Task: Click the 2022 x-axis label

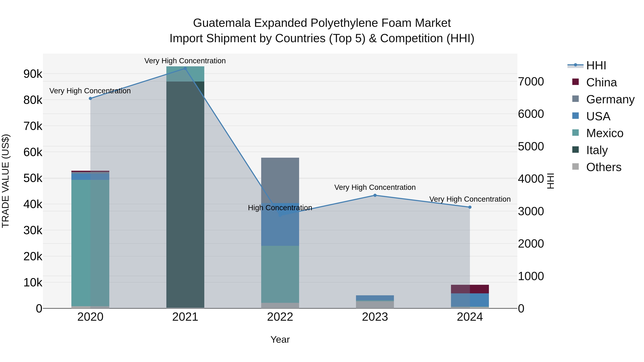Action: (x=280, y=317)
